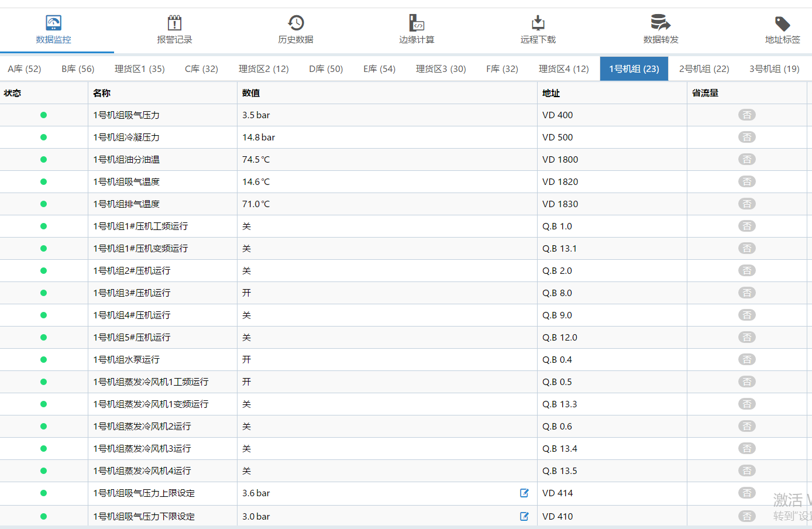812x529 pixels.
Task: Switch to the 2号机组 (22) tab
Action: click(x=704, y=69)
